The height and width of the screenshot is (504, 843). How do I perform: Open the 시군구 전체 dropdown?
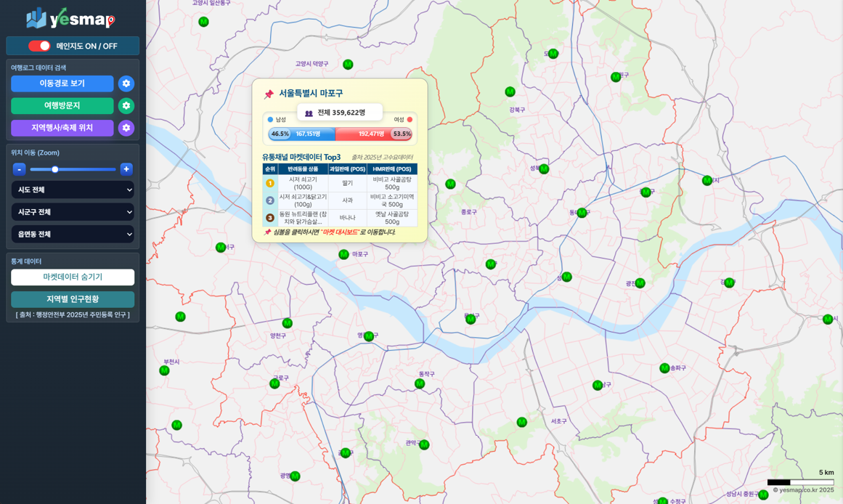[x=73, y=212]
